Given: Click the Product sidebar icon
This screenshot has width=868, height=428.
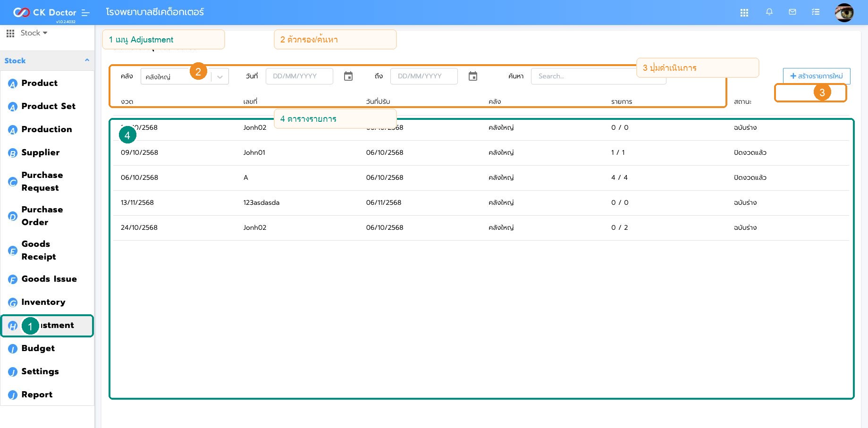Looking at the screenshot, I should click(13, 84).
